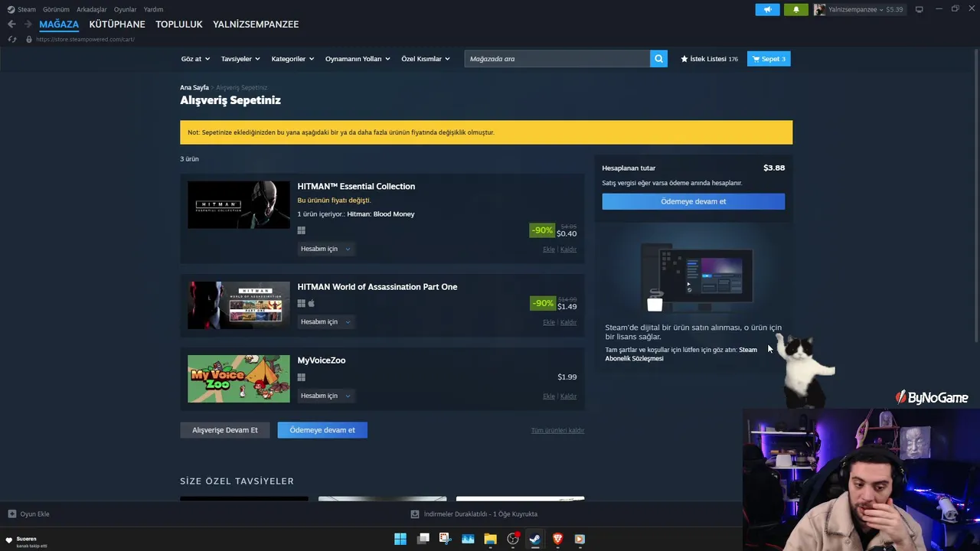Viewport: 980px width, 551px height.
Task: Reload the store page
Action: (x=12, y=39)
